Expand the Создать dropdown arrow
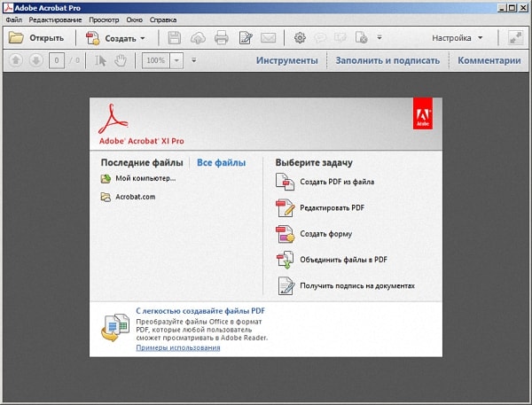This screenshot has height=405, width=532. coord(143,38)
